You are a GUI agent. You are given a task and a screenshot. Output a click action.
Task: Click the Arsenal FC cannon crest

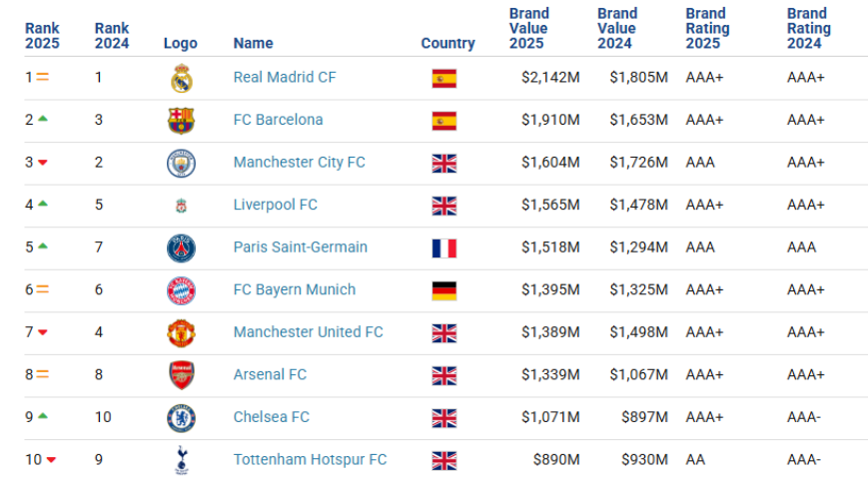pyautogui.click(x=181, y=375)
